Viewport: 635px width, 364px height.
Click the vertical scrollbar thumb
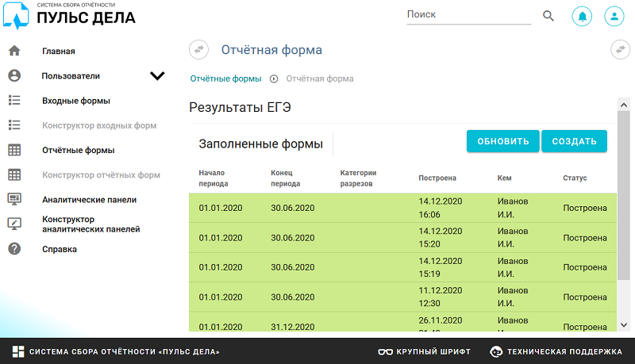(x=624, y=195)
